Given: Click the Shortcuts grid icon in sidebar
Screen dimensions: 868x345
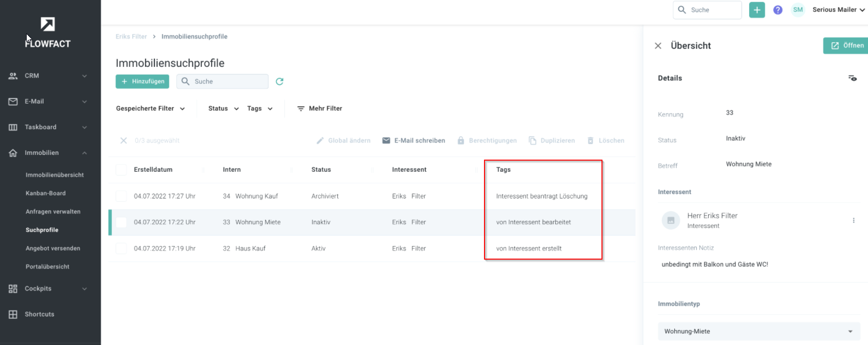Looking at the screenshot, I should (x=13, y=314).
